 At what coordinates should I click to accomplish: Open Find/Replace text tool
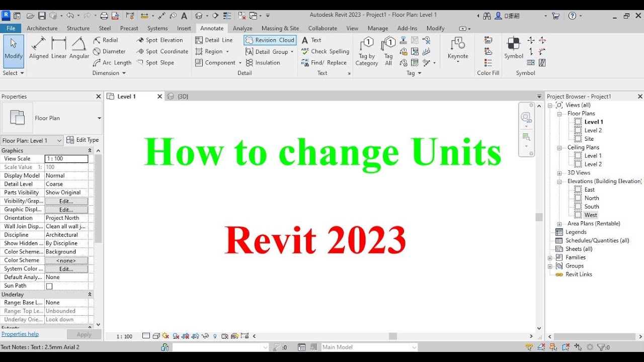click(x=324, y=63)
